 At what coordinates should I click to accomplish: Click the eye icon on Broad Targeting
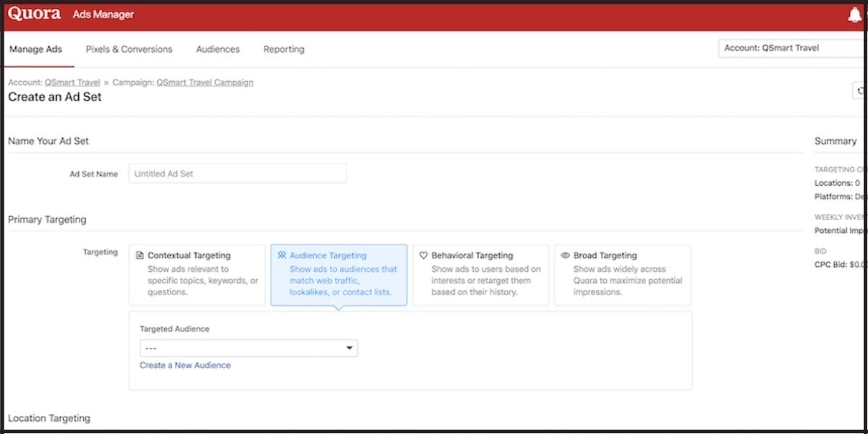pyautogui.click(x=565, y=255)
